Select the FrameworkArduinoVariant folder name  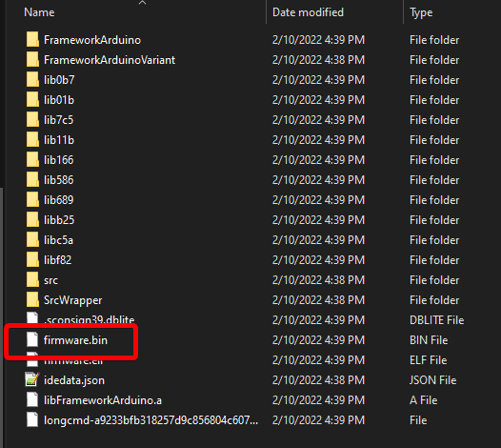(x=110, y=60)
